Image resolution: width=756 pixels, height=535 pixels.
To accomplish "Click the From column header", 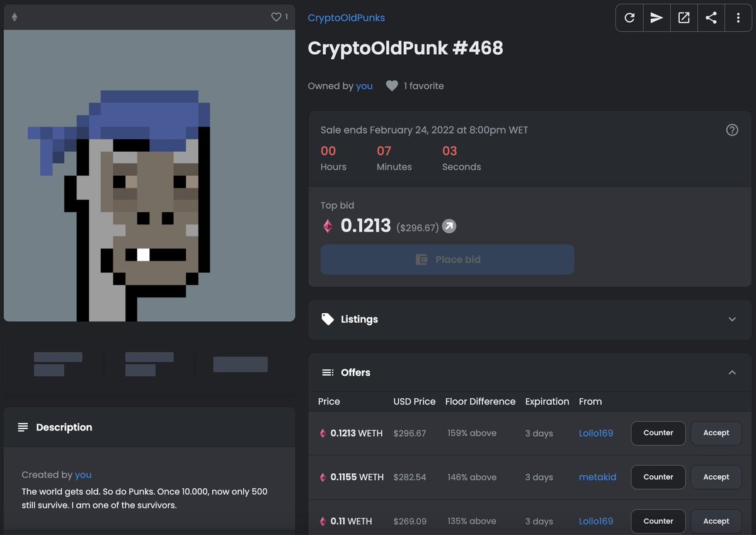I will (x=590, y=401).
